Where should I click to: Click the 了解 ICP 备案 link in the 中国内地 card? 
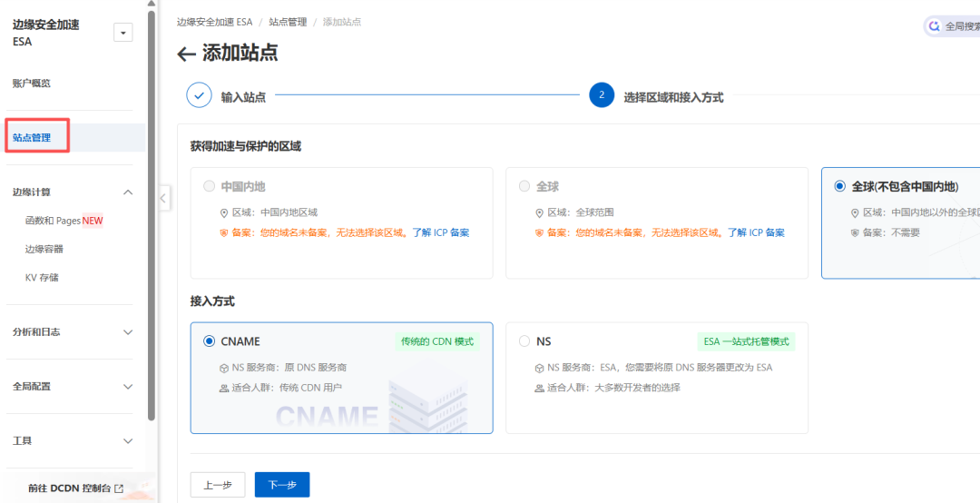441,232
